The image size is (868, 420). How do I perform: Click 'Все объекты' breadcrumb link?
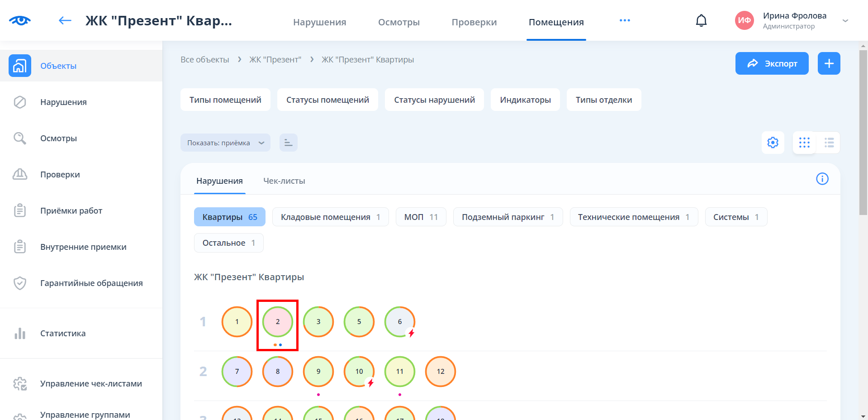coord(205,60)
